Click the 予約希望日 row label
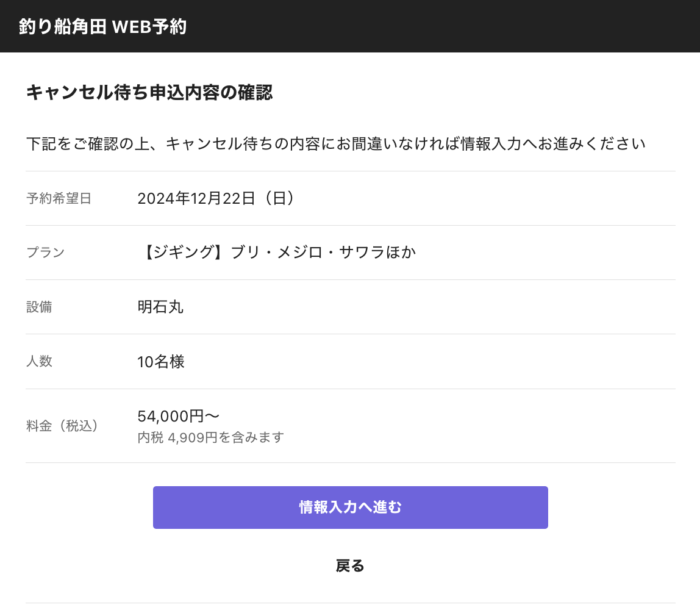700x610 pixels. tap(59, 198)
